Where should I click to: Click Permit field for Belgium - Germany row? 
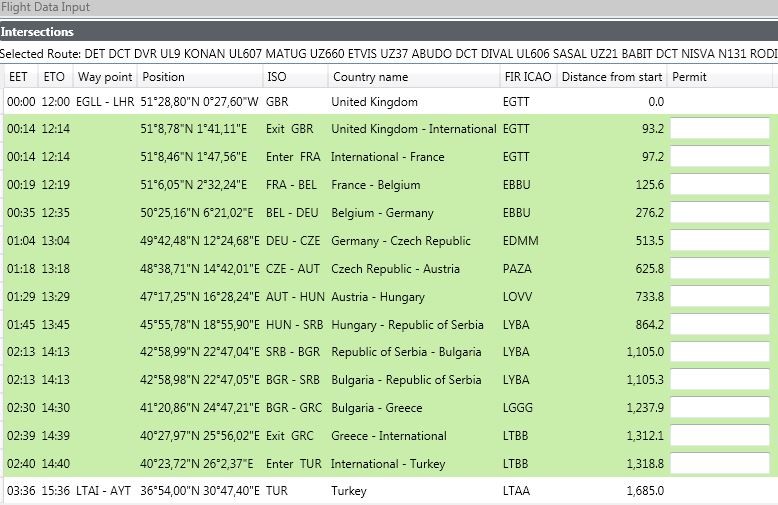tap(719, 213)
